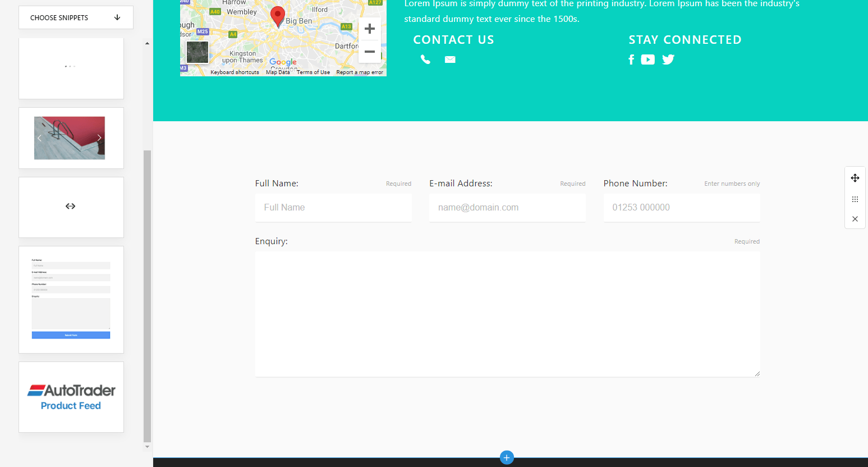Viewport: 868px width, 467px height.
Task: Select the dots loader snippet thumbnail
Action: pyautogui.click(x=71, y=68)
